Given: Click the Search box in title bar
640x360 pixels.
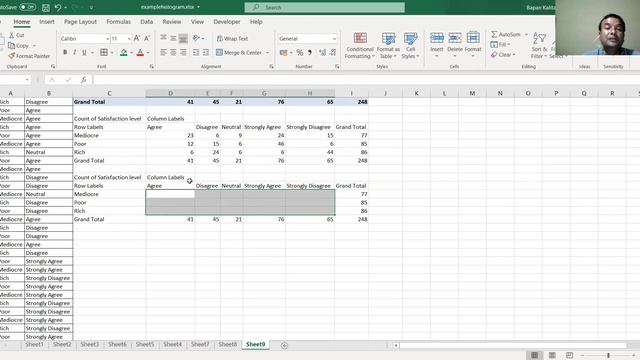Looking at the screenshot, I should tap(325, 7).
